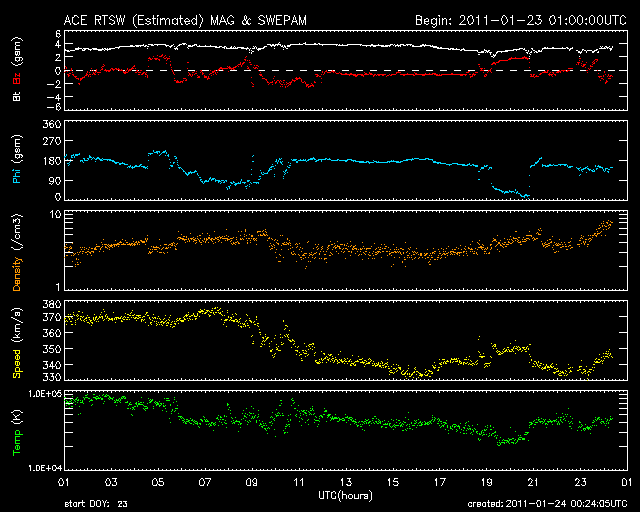Image resolution: width=640 pixels, height=512 pixels.
Task: Click the plot title 'ACE RTSW (Estimated) MAG & SWEPAM'
Action: 185,20
